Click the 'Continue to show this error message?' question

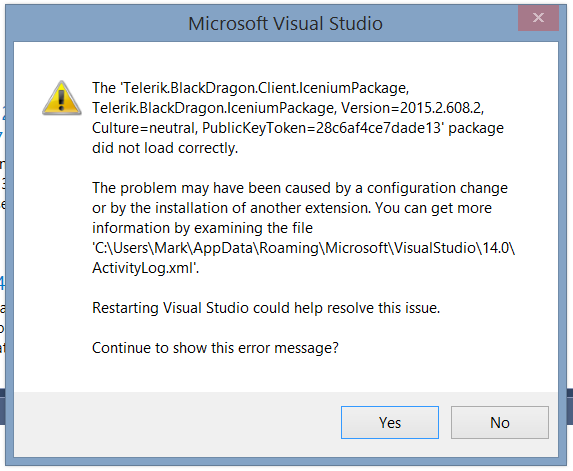point(215,348)
